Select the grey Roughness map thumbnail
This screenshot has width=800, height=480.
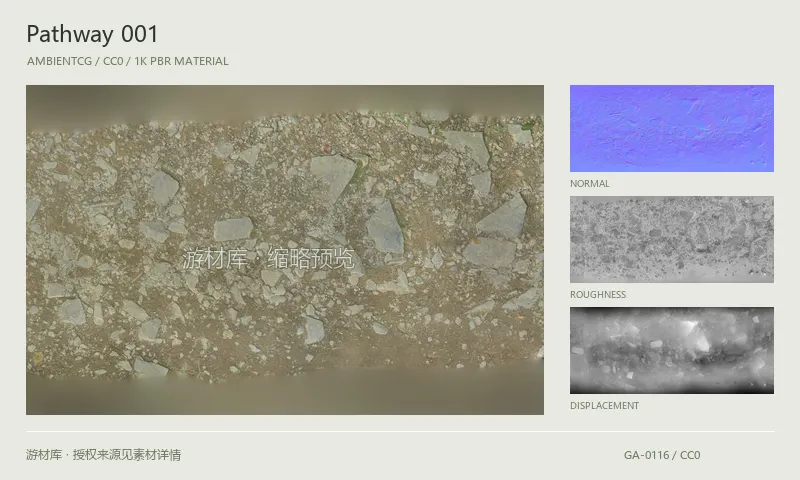click(x=671, y=239)
